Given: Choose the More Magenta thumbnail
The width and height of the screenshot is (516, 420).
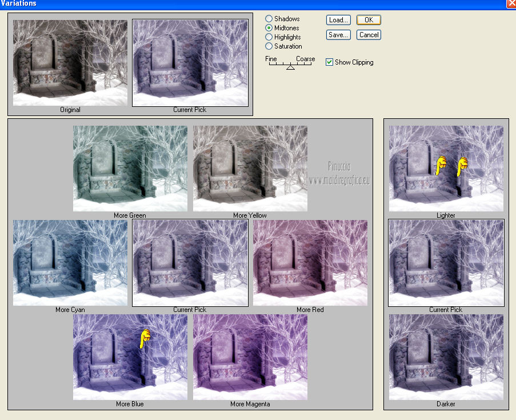Looking at the screenshot, I should [x=250, y=357].
